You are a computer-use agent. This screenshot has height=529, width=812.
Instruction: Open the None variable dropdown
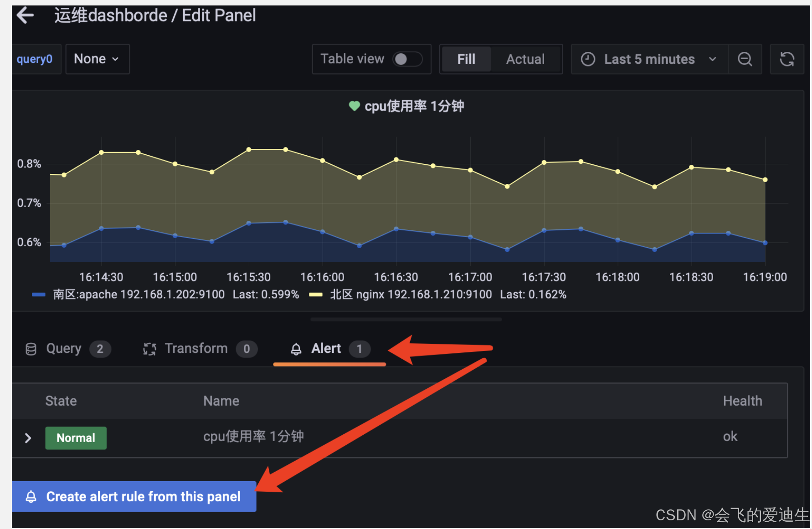pyautogui.click(x=98, y=59)
